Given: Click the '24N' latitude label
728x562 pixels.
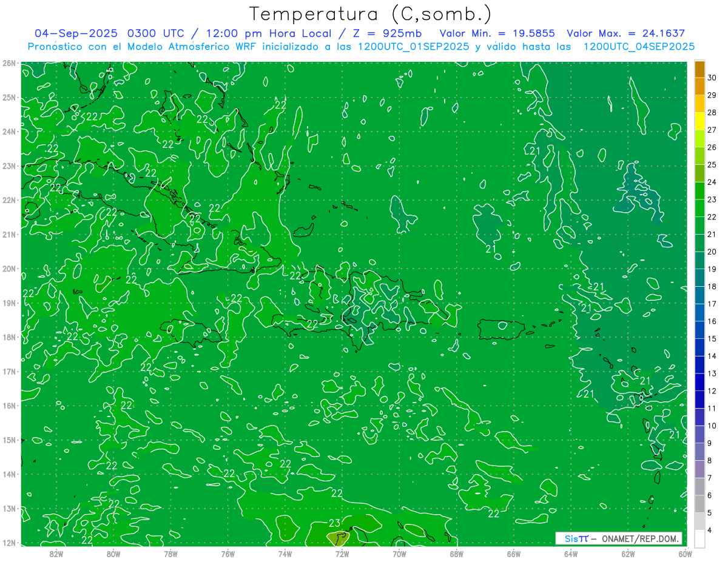Looking at the screenshot, I should (x=9, y=132).
